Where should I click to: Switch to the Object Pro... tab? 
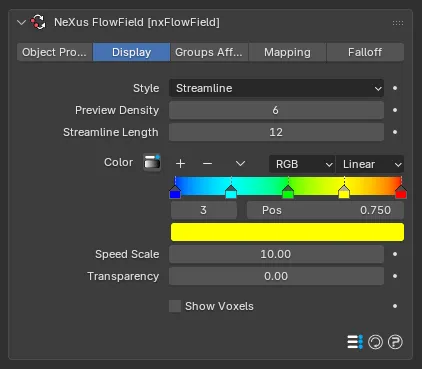point(55,52)
